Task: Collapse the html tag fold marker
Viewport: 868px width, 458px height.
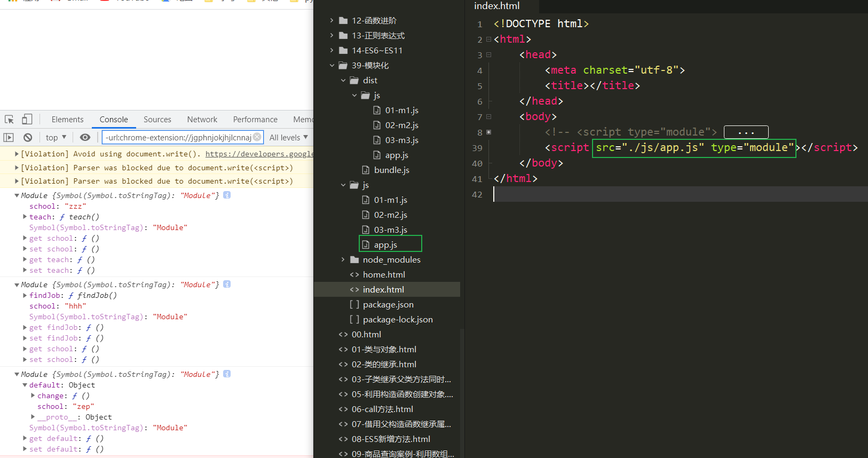Action: (x=488, y=39)
